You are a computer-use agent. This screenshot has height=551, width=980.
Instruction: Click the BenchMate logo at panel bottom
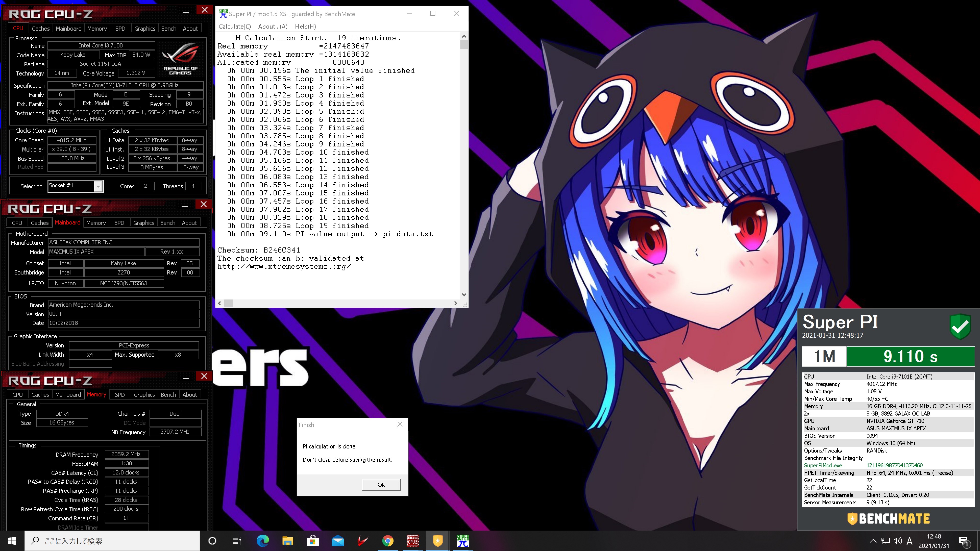tap(889, 519)
